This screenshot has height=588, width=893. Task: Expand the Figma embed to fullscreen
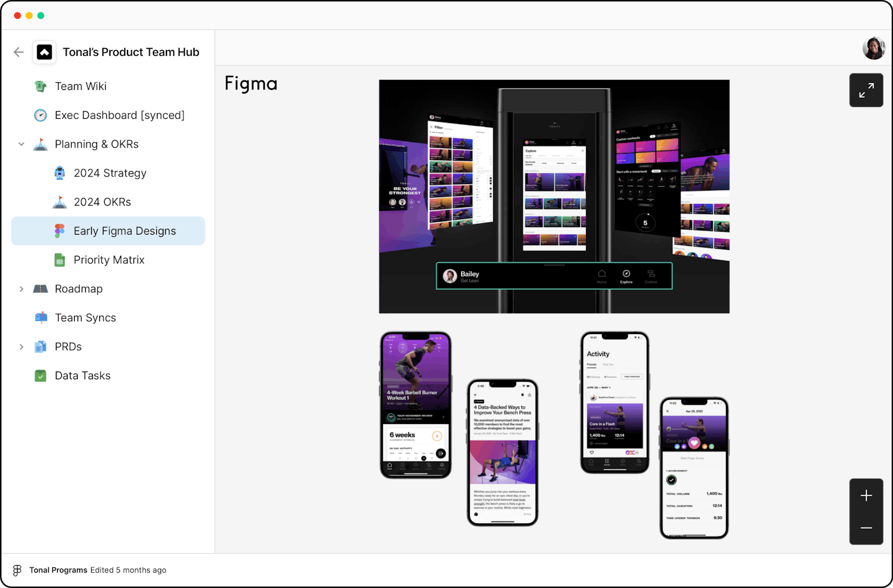866,91
